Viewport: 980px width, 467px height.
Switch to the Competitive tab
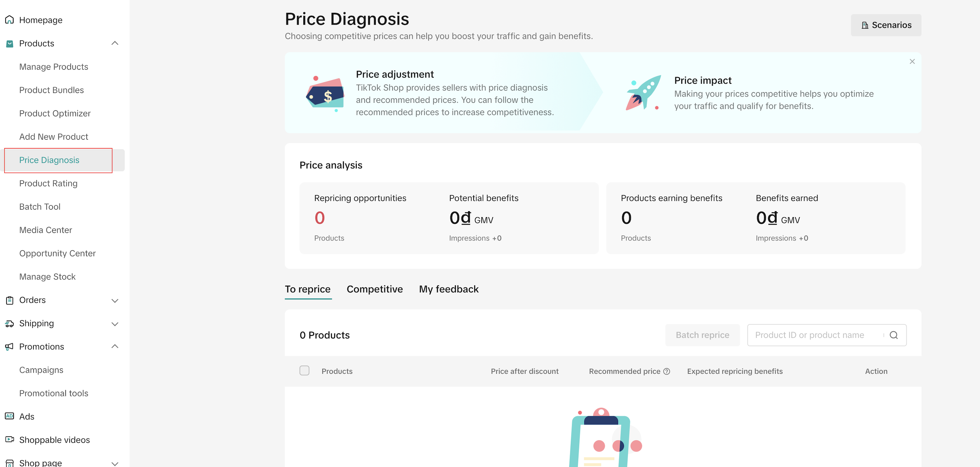[x=374, y=289]
